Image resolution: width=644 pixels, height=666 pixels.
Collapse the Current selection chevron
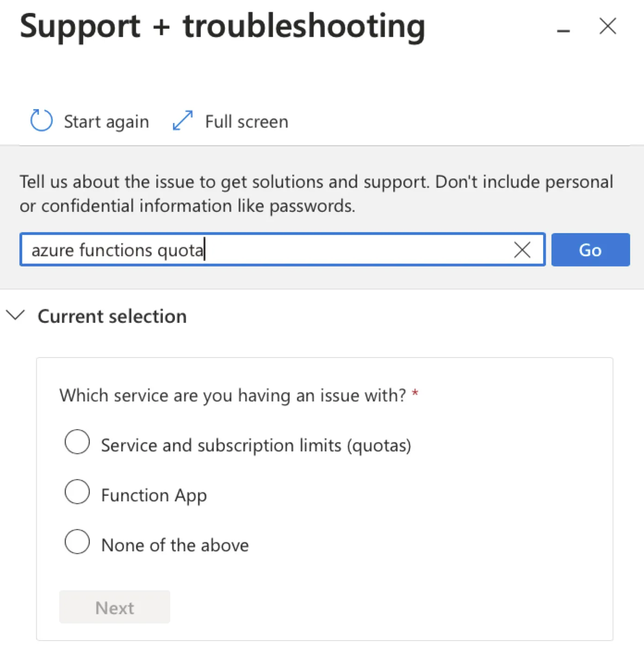tap(15, 315)
